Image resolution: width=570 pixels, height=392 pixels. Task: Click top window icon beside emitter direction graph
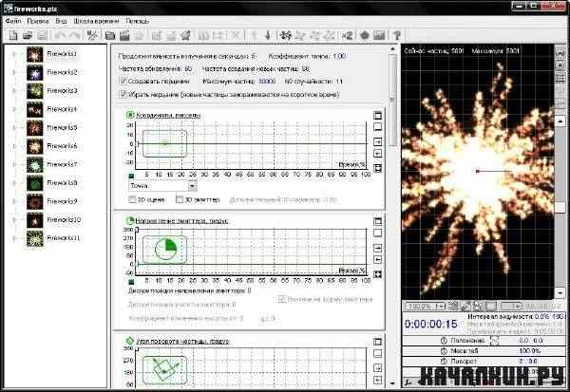(x=378, y=221)
